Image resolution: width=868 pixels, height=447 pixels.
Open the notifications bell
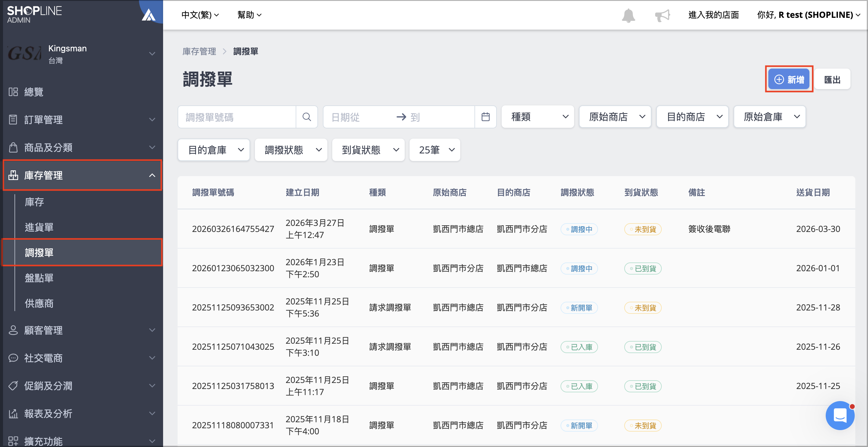(x=628, y=15)
